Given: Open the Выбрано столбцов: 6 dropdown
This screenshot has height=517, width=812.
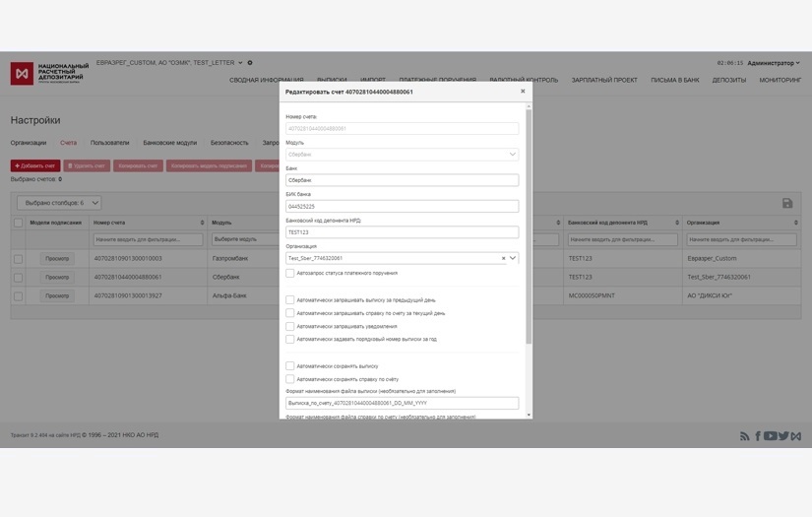Looking at the screenshot, I should pos(59,203).
